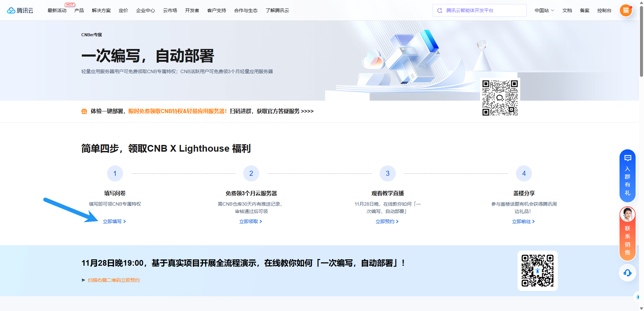Open the headset customer support icon
Image resolution: width=644 pixels, height=311 pixels.
tap(627, 273)
